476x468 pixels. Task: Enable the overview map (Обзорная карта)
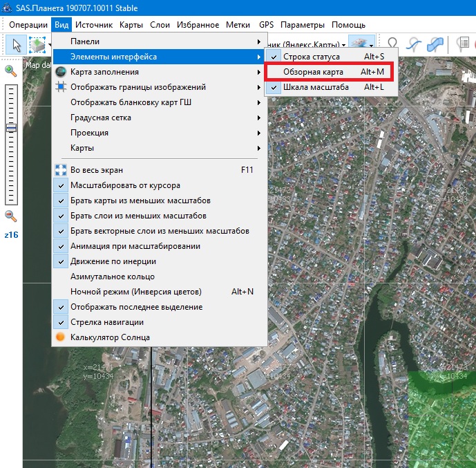[x=313, y=72]
